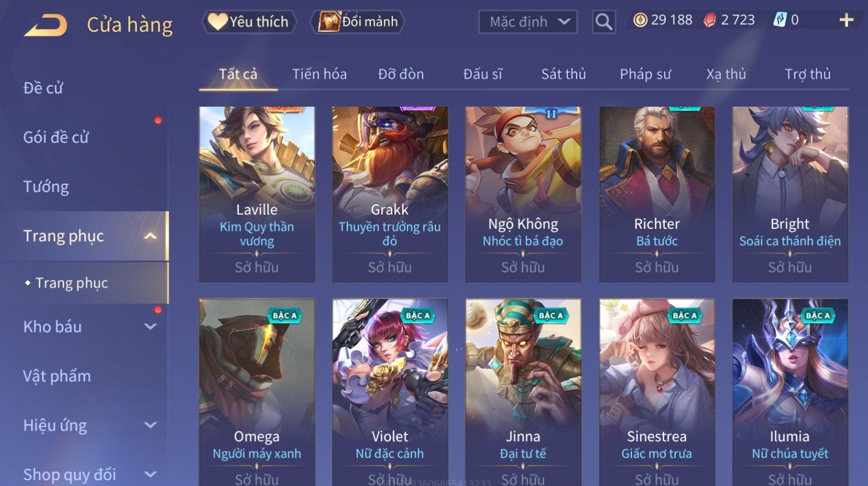Screen dimensions: 868x486
Task: Open the search magnifier icon
Action: pyautogui.click(x=604, y=22)
